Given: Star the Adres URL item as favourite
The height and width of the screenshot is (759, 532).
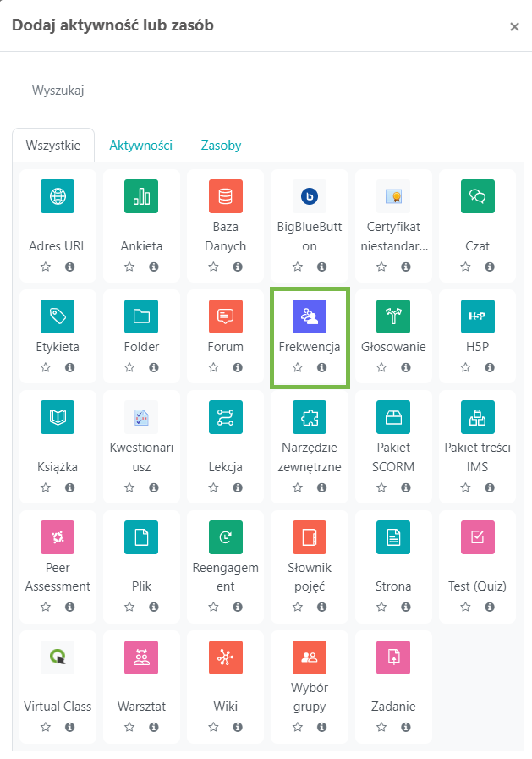Looking at the screenshot, I should point(46,267).
